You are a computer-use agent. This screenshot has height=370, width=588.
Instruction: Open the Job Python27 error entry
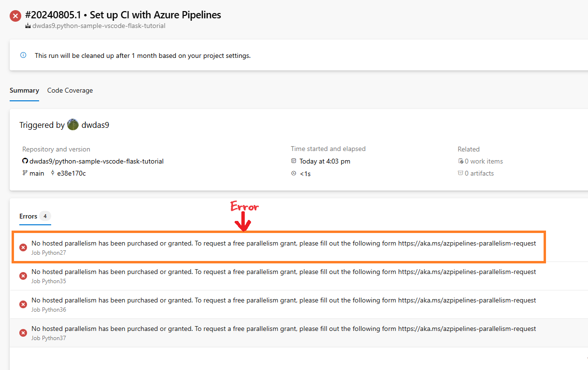click(279, 247)
